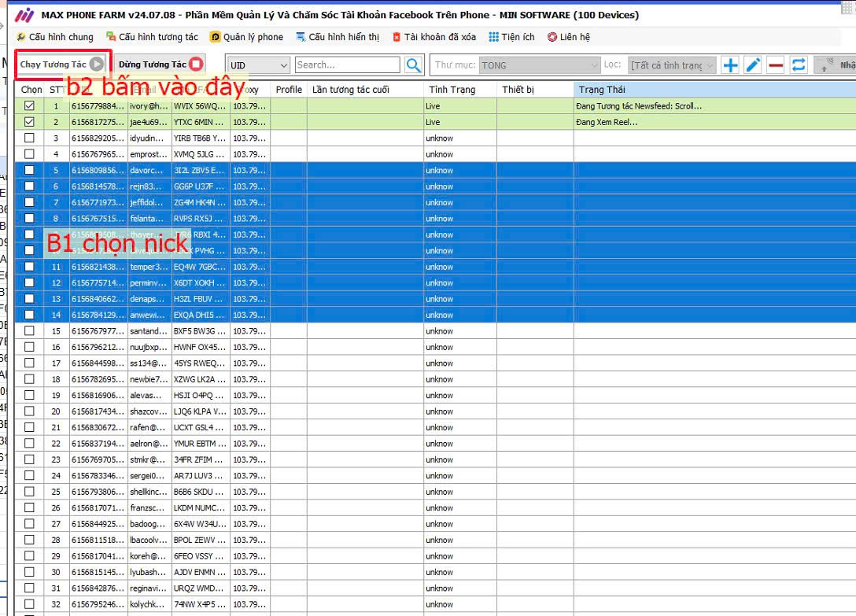The width and height of the screenshot is (856, 616).
Task: Click the red minus remove icon
Action: [776, 65]
